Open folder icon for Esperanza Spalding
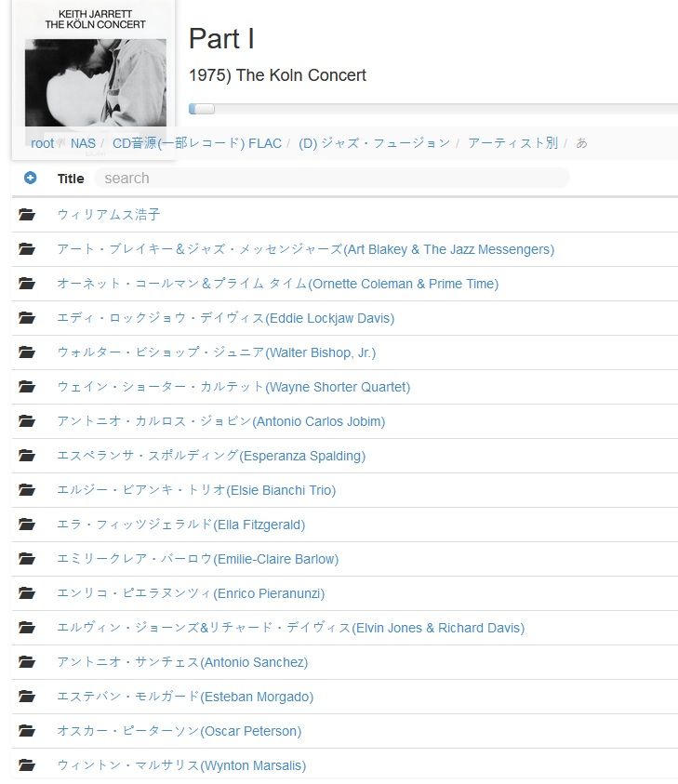 click(x=27, y=456)
